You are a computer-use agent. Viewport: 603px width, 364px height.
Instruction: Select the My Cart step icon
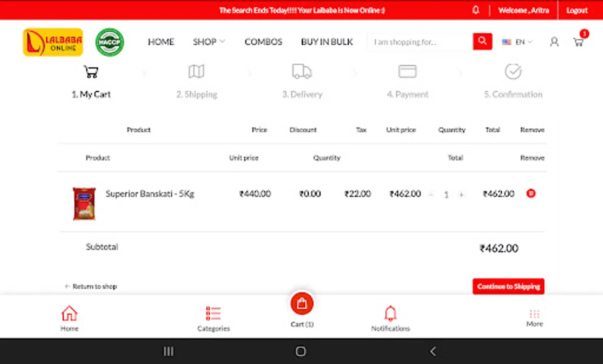(x=91, y=72)
